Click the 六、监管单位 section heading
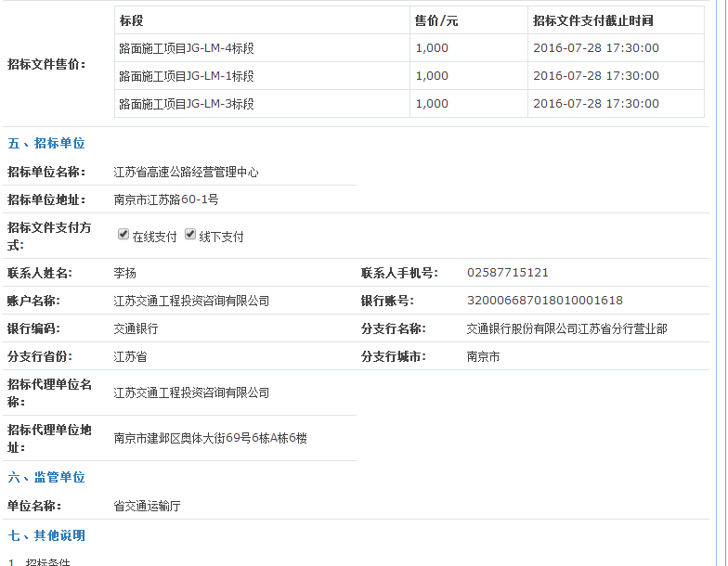Screen dimensions: 728x566 click(46, 478)
